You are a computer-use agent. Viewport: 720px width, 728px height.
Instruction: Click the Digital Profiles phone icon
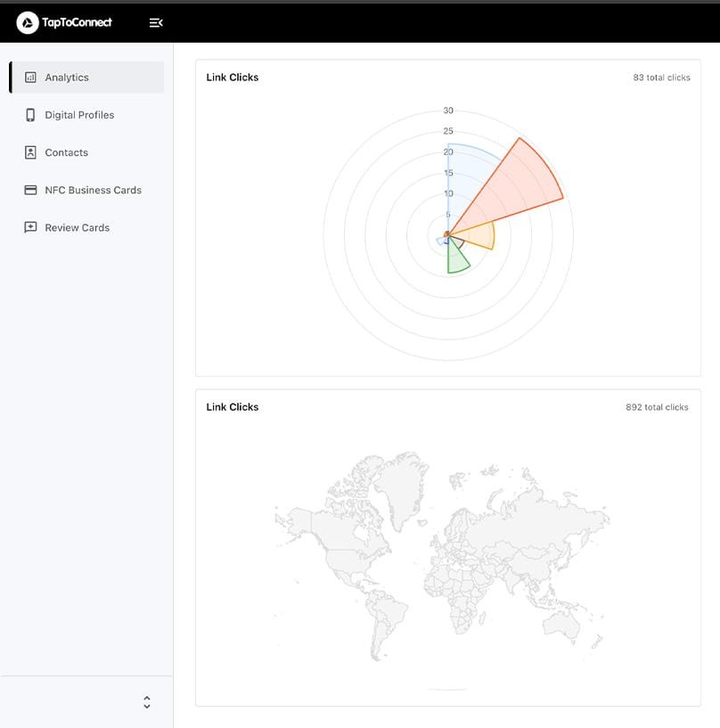pyautogui.click(x=31, y=115)
